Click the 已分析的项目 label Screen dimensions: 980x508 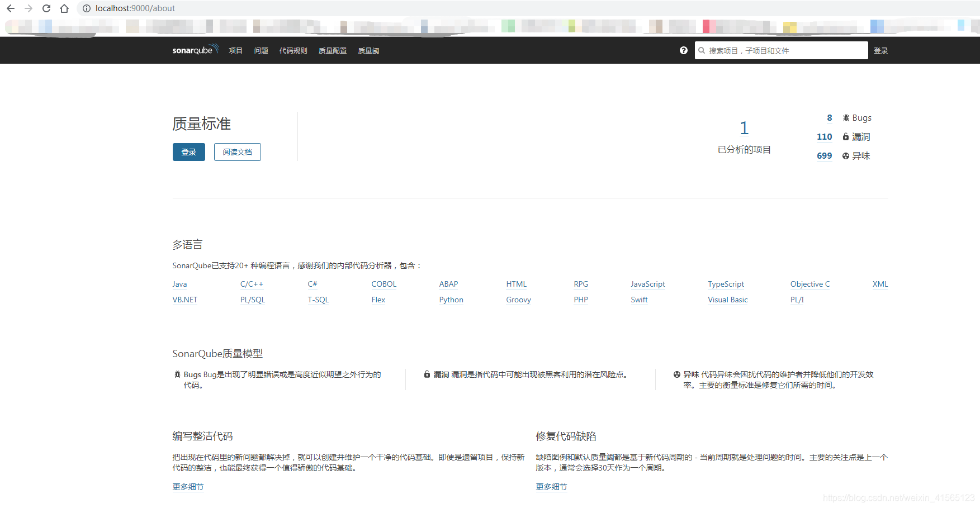[x=744, y=150]
